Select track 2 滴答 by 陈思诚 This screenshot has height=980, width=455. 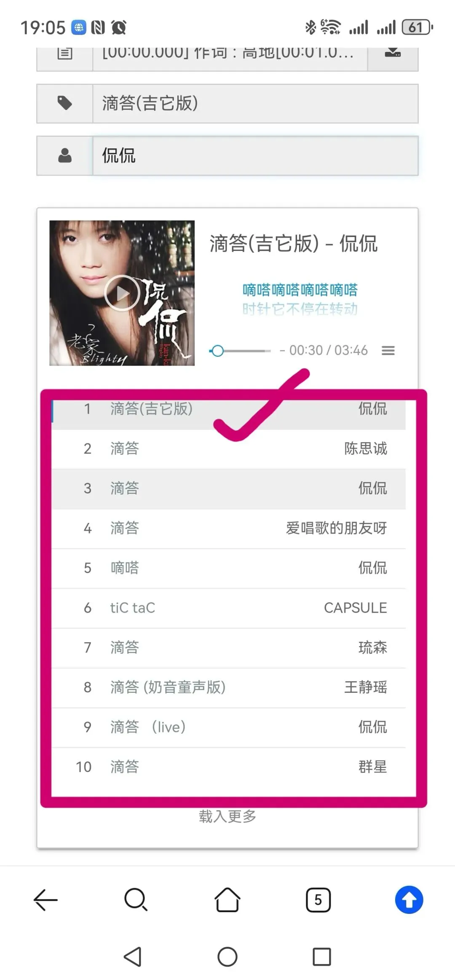click(229, 449)
